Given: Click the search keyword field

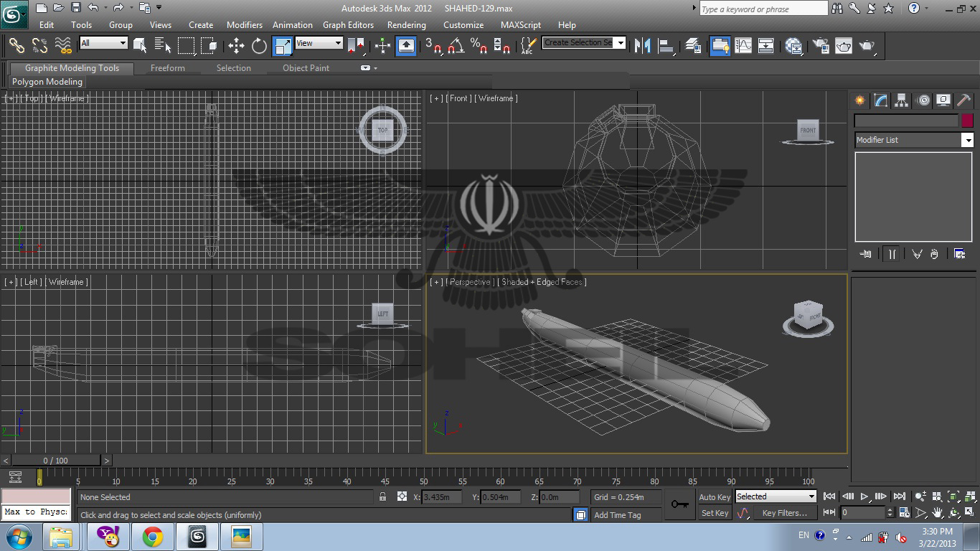Looking at the screenshot, I should coord(763,9).
